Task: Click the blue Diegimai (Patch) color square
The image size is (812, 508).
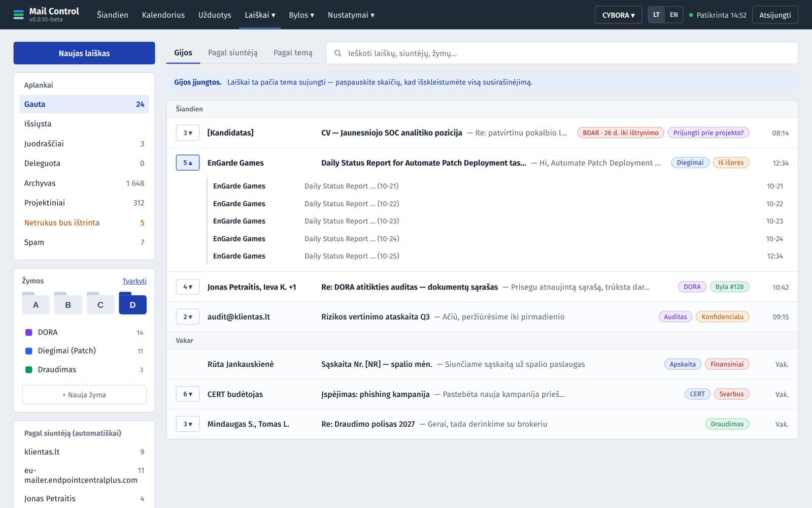Action: [x=29, y=351]
